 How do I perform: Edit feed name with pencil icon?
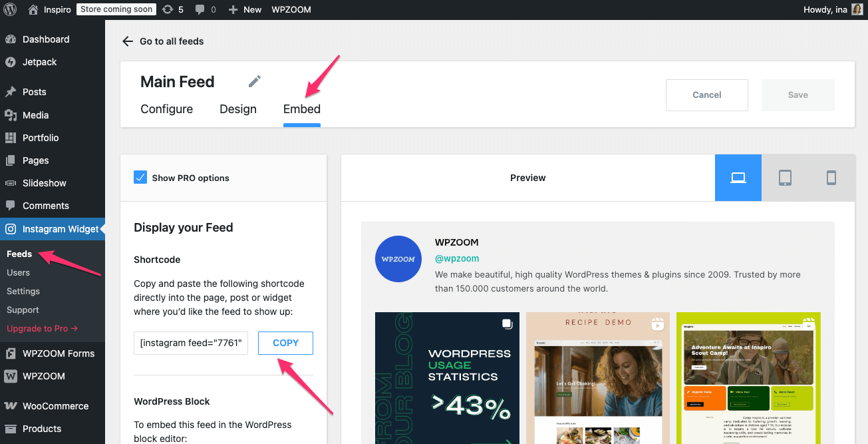pyautogui.click(x=255, y=81)
